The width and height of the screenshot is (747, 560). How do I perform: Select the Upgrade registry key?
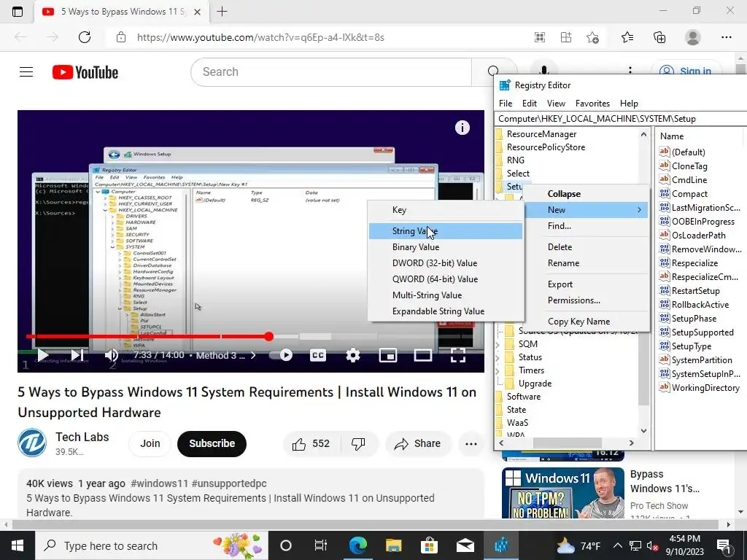point(535,384)
